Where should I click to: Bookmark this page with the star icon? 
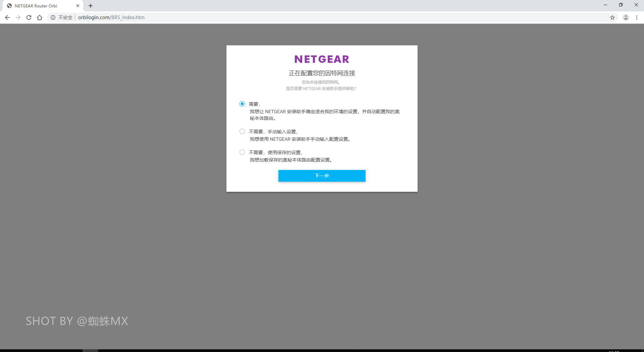612,17
